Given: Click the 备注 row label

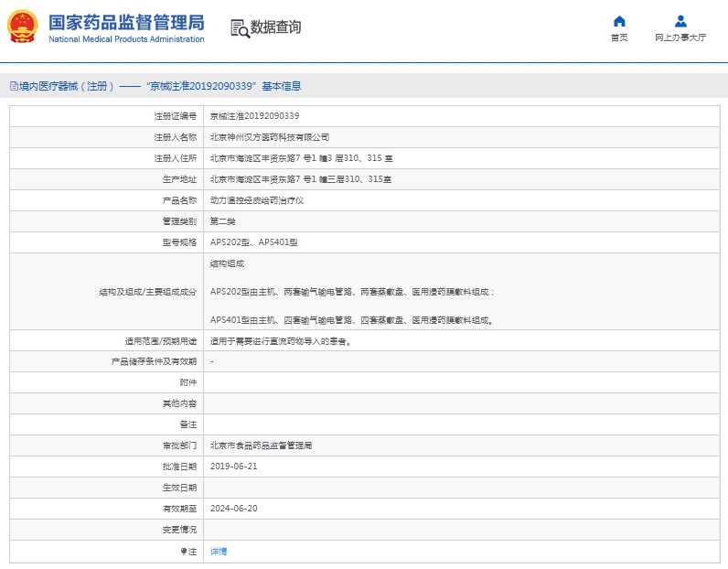Looking at the screenshot, I should 188,424.
